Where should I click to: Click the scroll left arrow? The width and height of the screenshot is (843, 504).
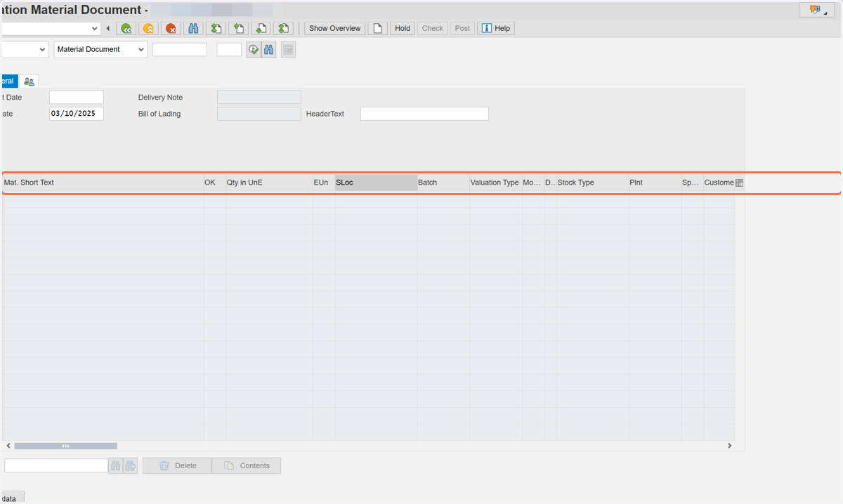click(x=8, y=446)
